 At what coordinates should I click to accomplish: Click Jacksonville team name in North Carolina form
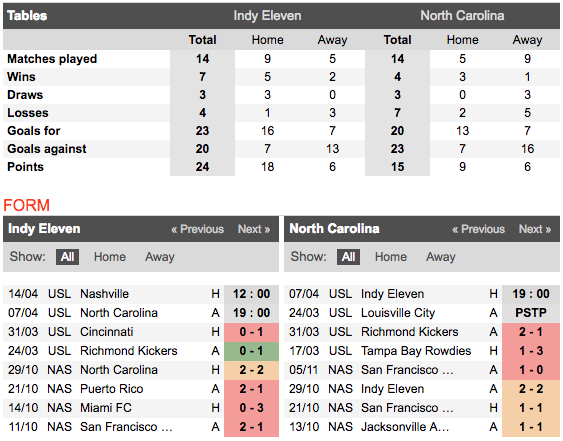coord(405,427)
